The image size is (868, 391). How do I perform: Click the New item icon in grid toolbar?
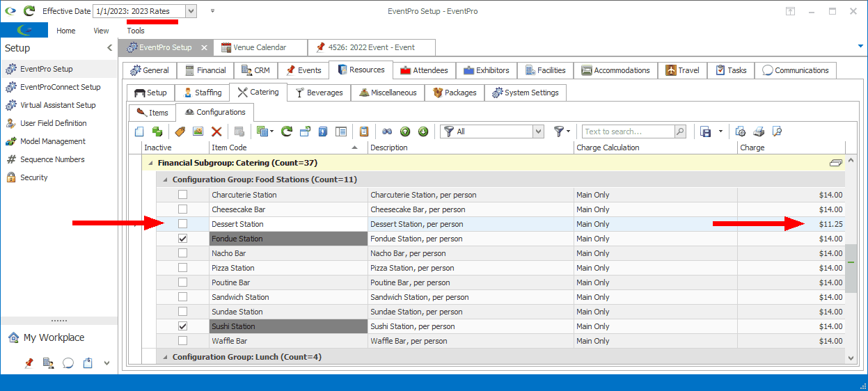(139, 131)
